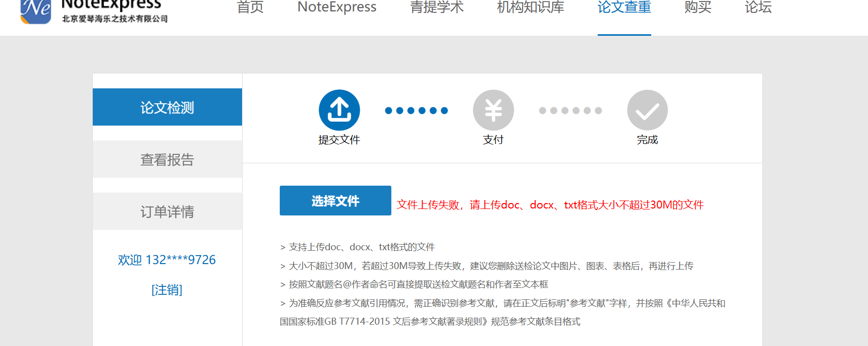
Task: Click the line about 大小不超过30M
Action: [x=487, y=266]
